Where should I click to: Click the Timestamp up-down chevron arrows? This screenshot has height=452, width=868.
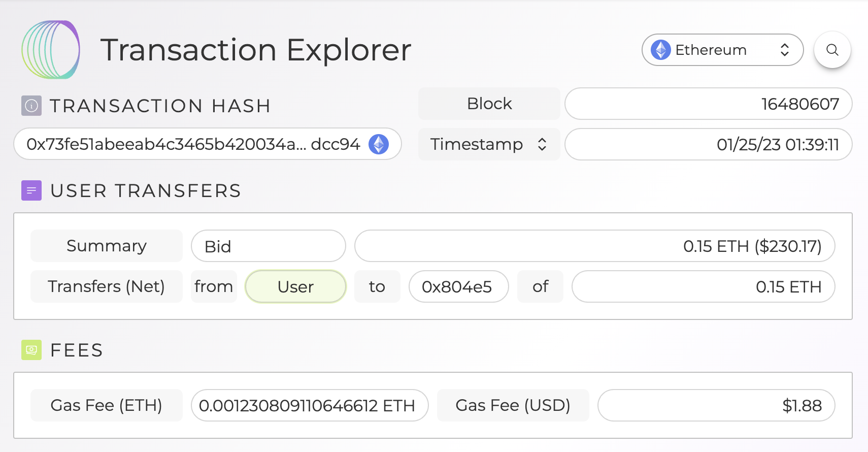pyautogui.click(x=542, y=144)
